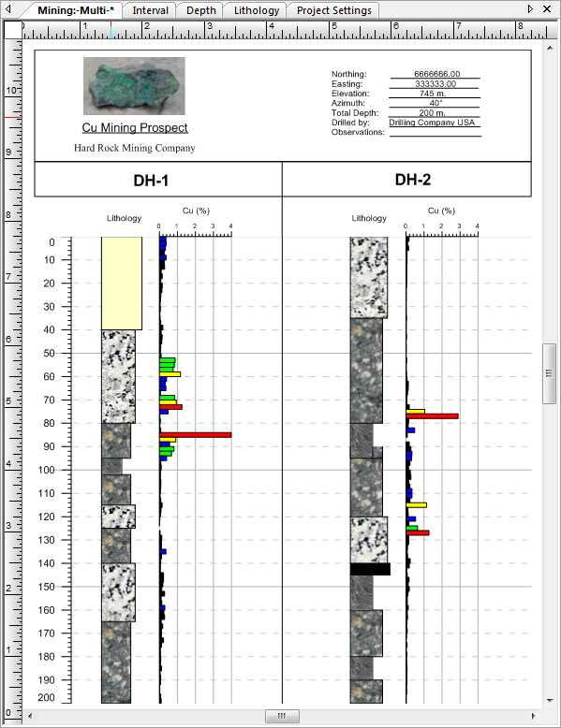Click the DH-1 Cu (%) label
The height and width of the screenshot is (728, 561).
click(x=196, y=211)
